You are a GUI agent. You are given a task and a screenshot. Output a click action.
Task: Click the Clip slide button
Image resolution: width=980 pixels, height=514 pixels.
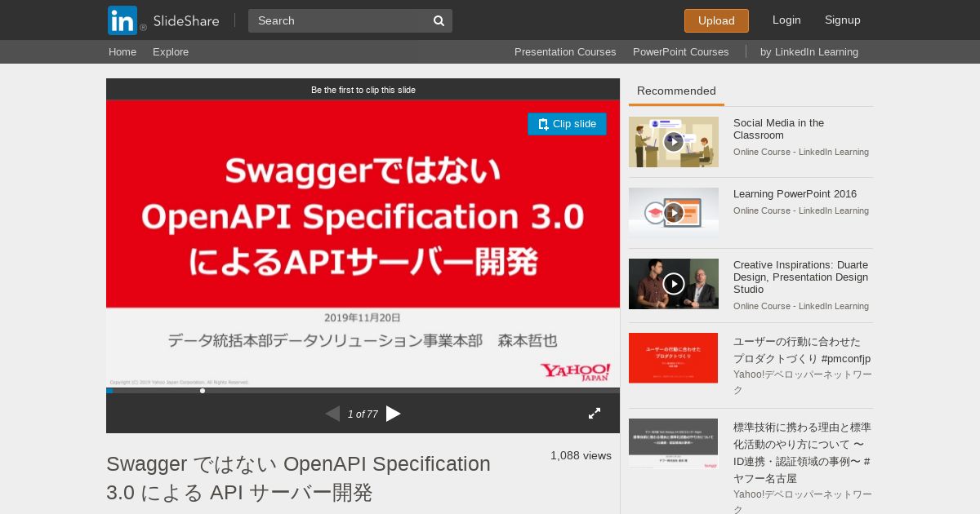click(x=567, y=124)
